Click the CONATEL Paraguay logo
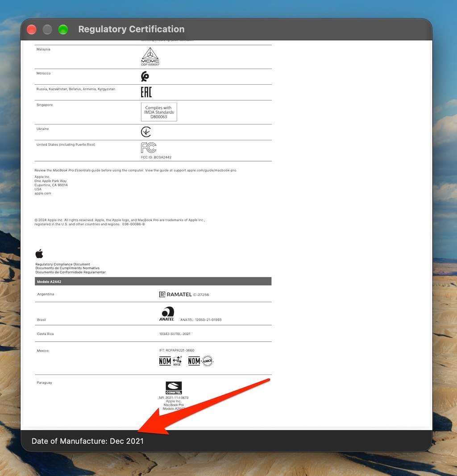 coord(174,388)
